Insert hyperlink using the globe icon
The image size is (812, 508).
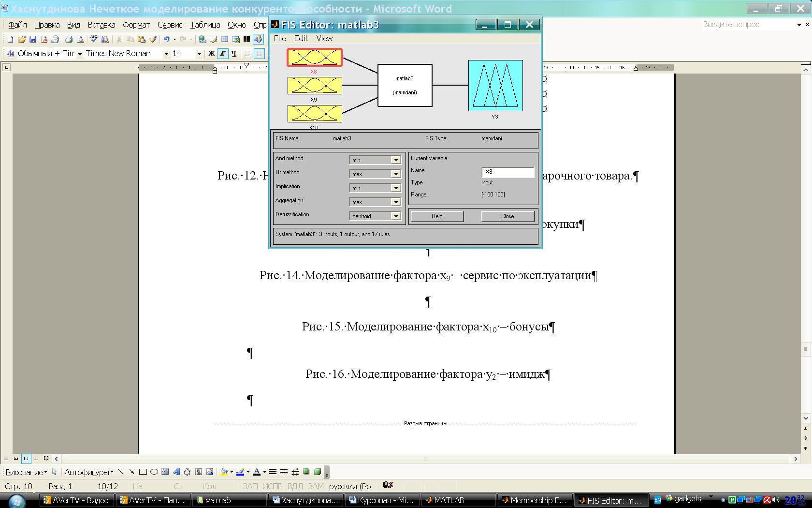point(202,39)
